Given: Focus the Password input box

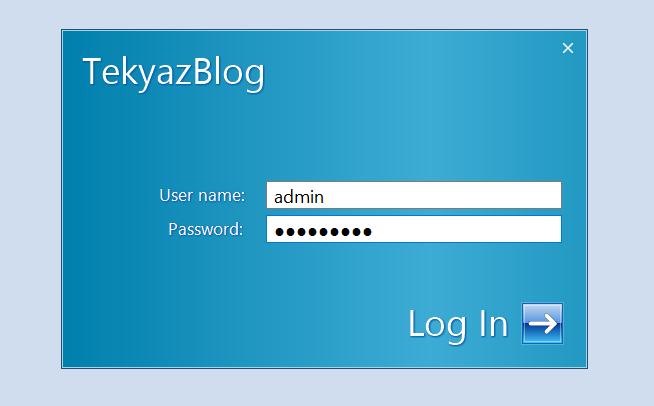Looking at the screenshot, I should pos(414,229).
